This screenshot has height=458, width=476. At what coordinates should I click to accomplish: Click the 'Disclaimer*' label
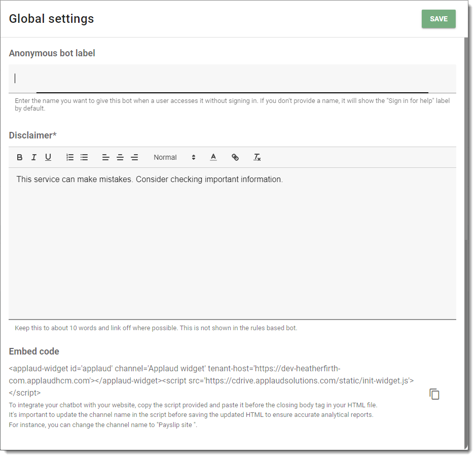pos(32,135)
